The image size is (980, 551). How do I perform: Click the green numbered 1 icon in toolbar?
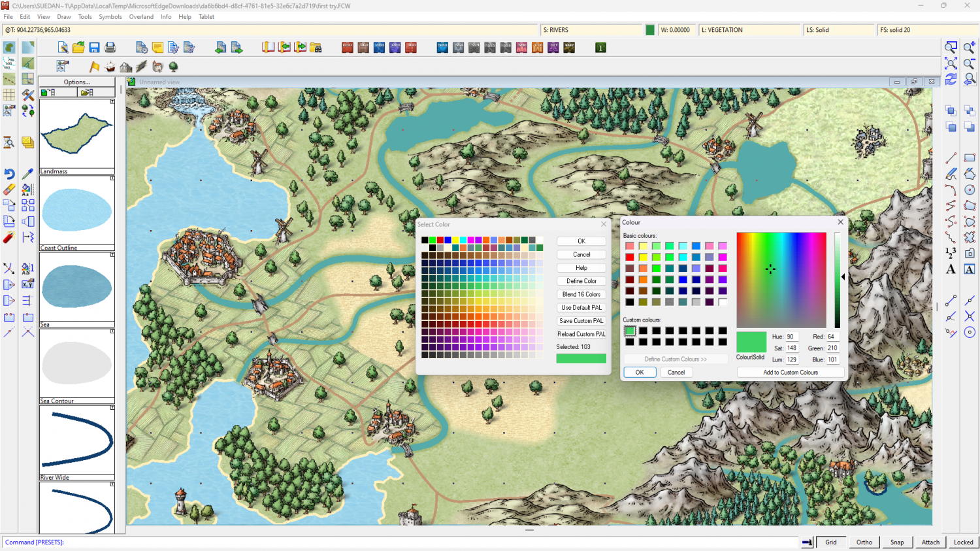tap(600, 47)
